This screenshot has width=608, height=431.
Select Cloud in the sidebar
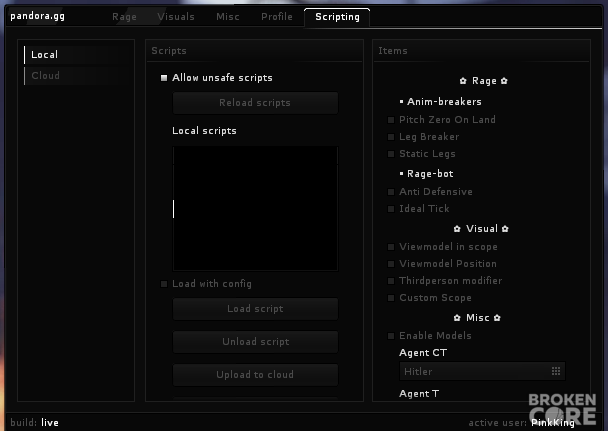pos(77,76)
